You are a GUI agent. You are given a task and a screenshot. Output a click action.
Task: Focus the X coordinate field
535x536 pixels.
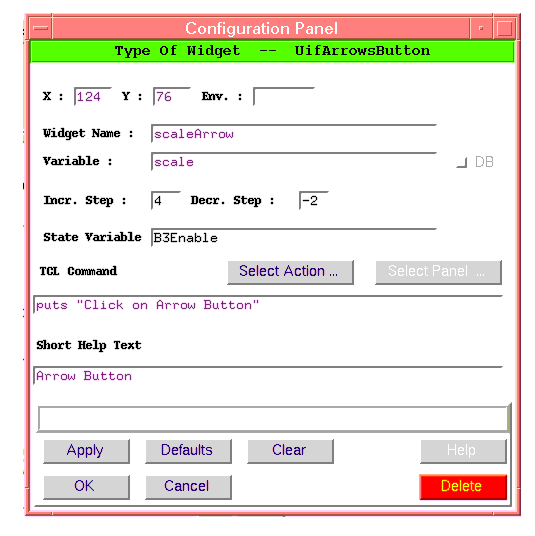coord(93,96)
